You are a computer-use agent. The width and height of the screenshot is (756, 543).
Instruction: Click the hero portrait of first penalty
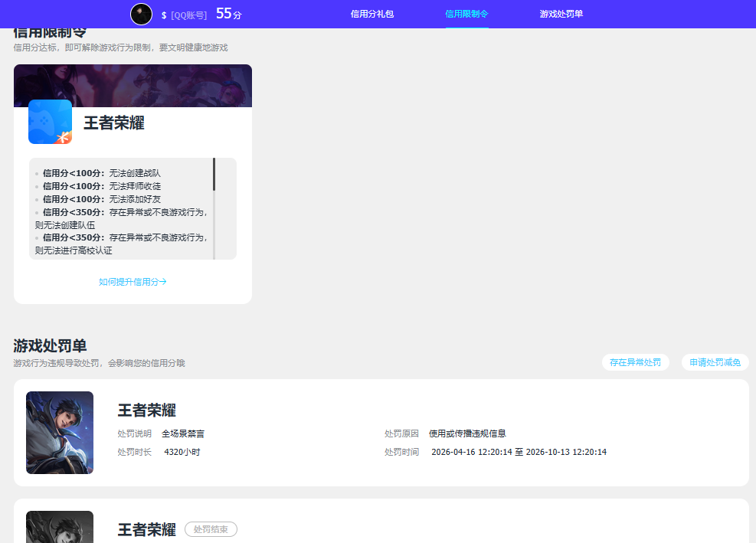tap(60, 433)
